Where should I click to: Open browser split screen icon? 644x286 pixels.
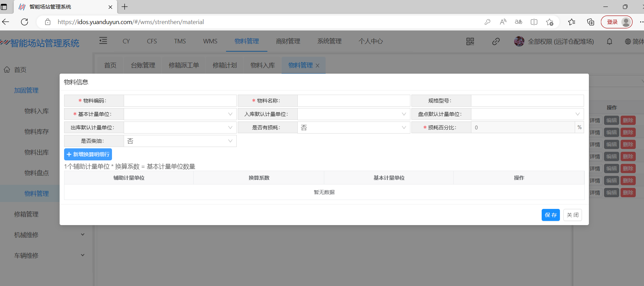point(534,22)
